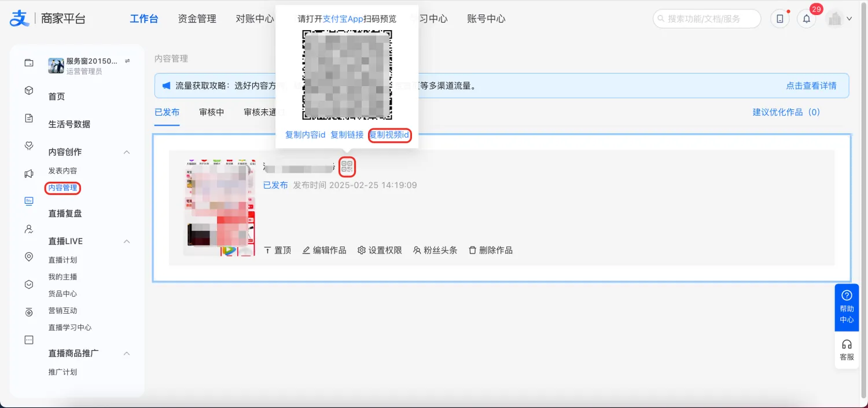Screen dimensions: 868x408
Task: Select the 审核中 tab
Action: pos(212,112)
